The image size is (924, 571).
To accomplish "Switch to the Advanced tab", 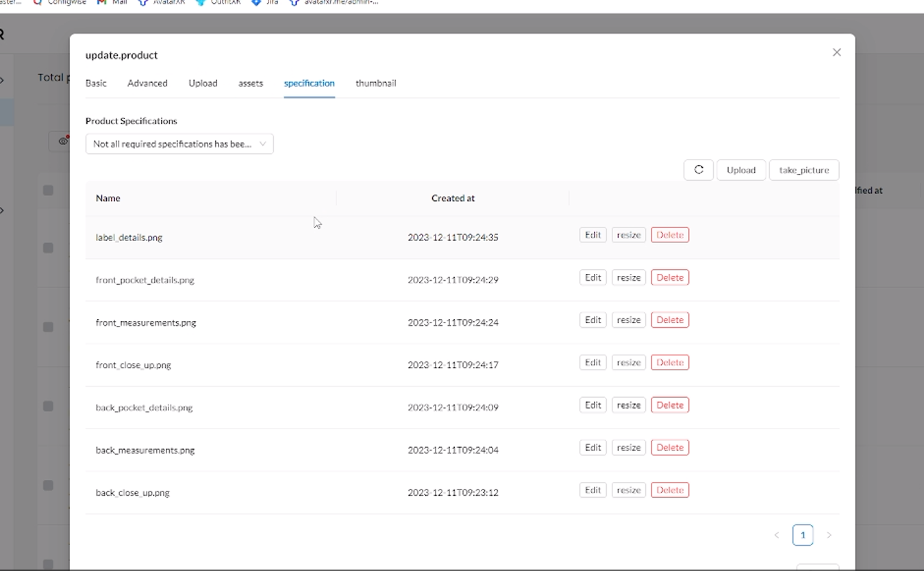I will click(x=147, y=83).
